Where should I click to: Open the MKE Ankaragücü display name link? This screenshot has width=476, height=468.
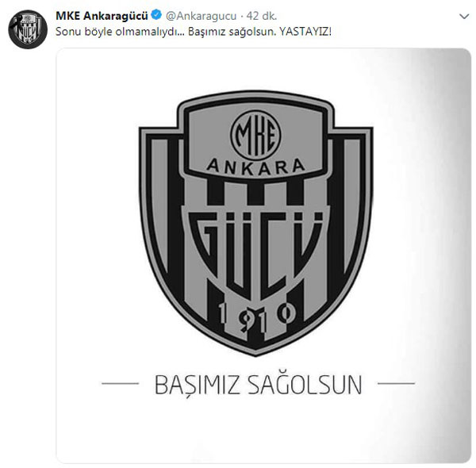click(x=102, y=16)
